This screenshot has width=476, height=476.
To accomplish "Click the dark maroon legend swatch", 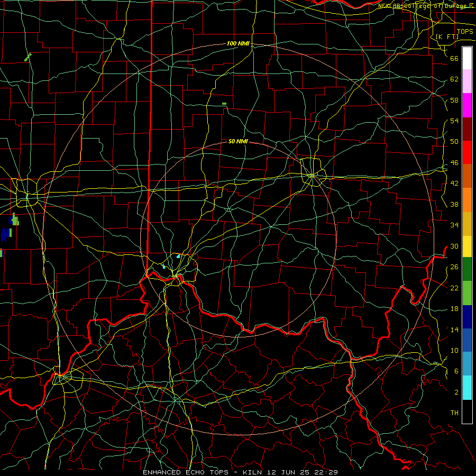I will point(467,129).
